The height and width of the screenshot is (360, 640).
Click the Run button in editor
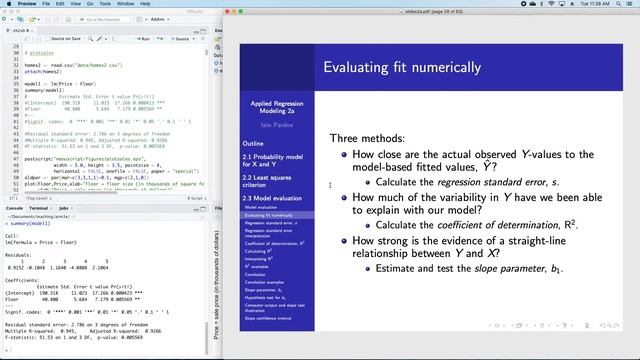tap(143, 39)
